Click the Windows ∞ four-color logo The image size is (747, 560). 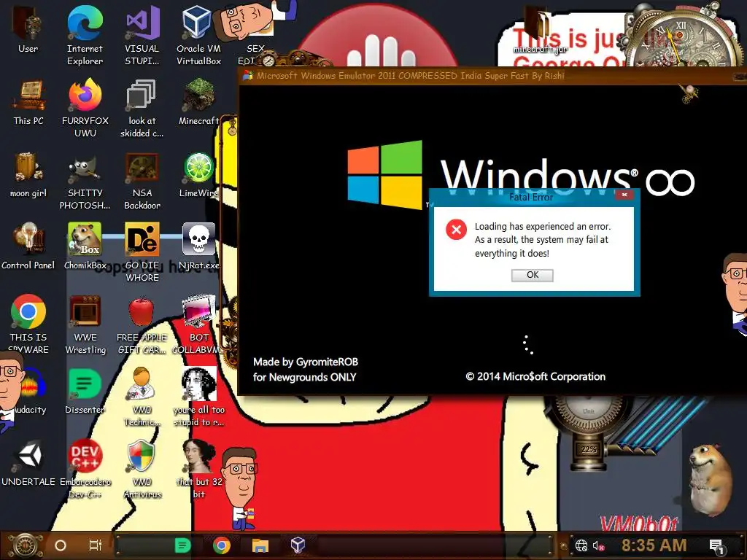384,174
